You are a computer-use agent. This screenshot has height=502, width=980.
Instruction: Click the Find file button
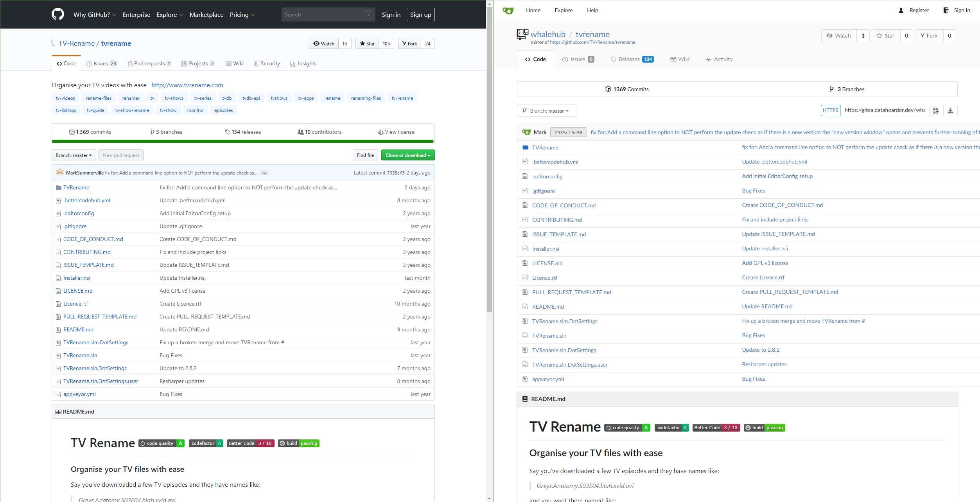pos(365,155)
